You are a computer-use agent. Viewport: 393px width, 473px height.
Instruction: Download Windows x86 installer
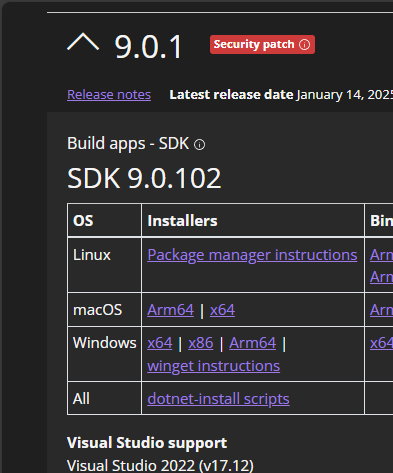pyautogui.click(x=201, y=343)
